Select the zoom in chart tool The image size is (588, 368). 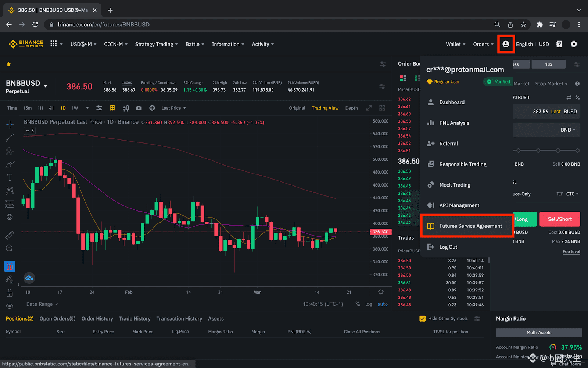click(x=10, y=248)
